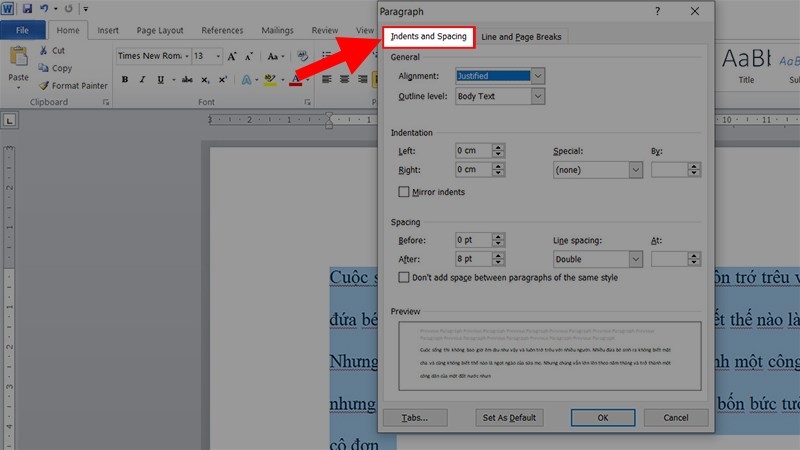This screenshot has width=800, height=450.
Task: Click the Paste icon in Clipboard group
Action: pos(18,64)
